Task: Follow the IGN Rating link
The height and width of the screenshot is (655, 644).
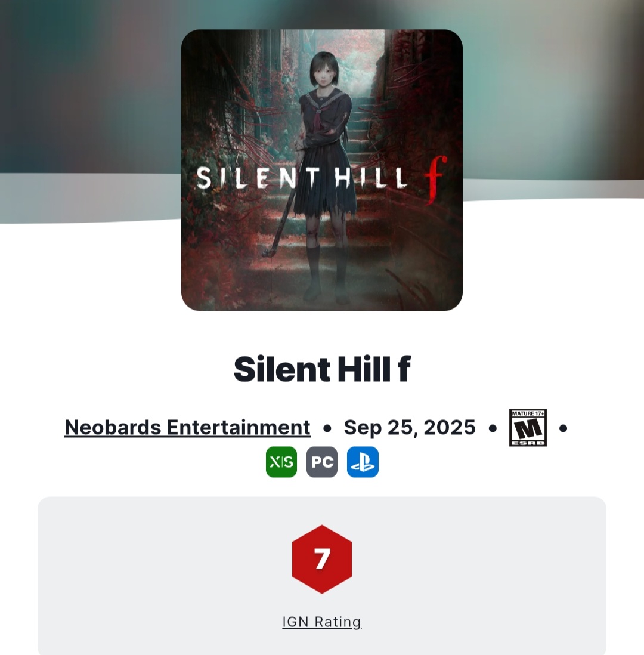Action: [322, 622]
